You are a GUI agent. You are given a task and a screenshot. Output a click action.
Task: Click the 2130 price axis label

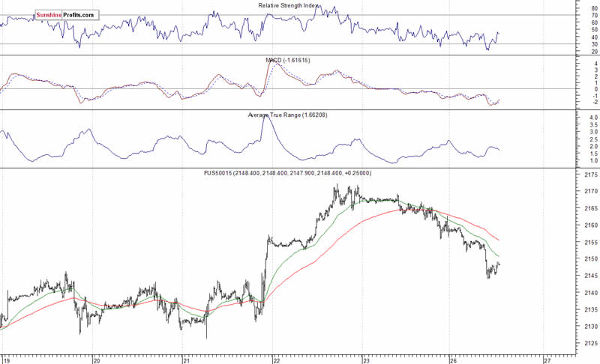point(591,327)
